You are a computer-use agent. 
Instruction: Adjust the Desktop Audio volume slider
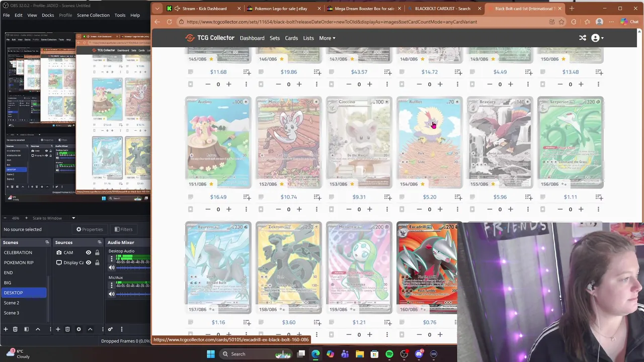pos(133,267)
